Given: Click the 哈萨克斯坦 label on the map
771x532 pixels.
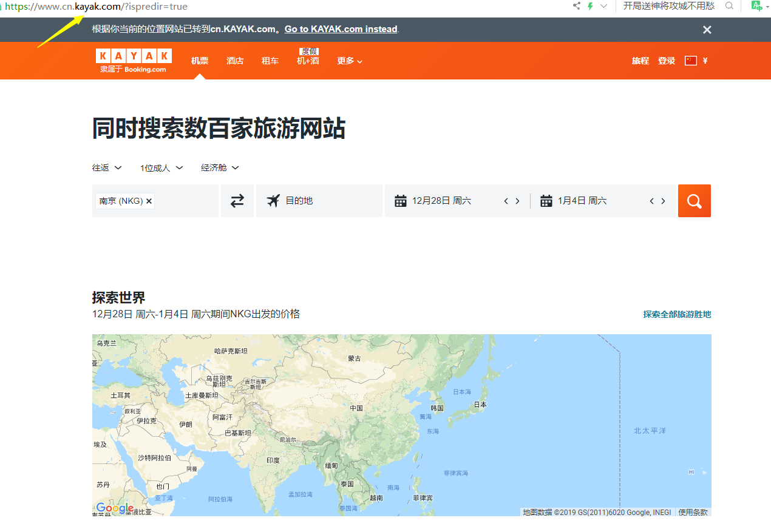Looking at the screenshot, I should (231, 351).
